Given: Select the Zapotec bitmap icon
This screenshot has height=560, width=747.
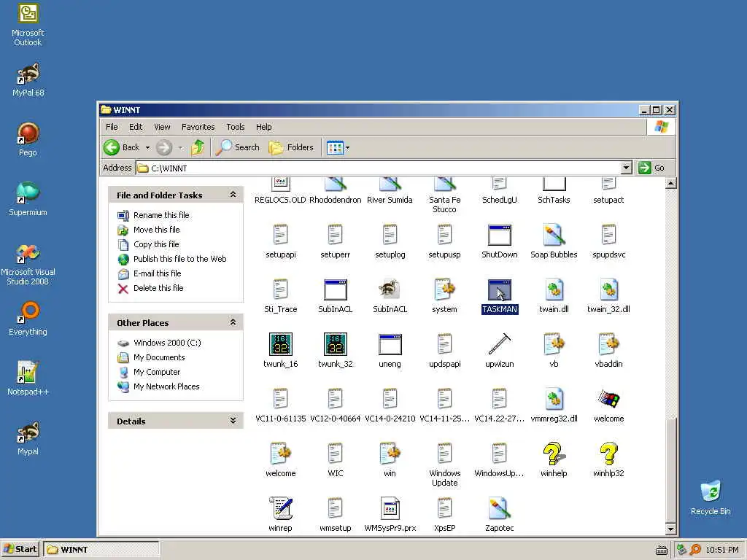Looking at the screenshot, I should [499, 508].
